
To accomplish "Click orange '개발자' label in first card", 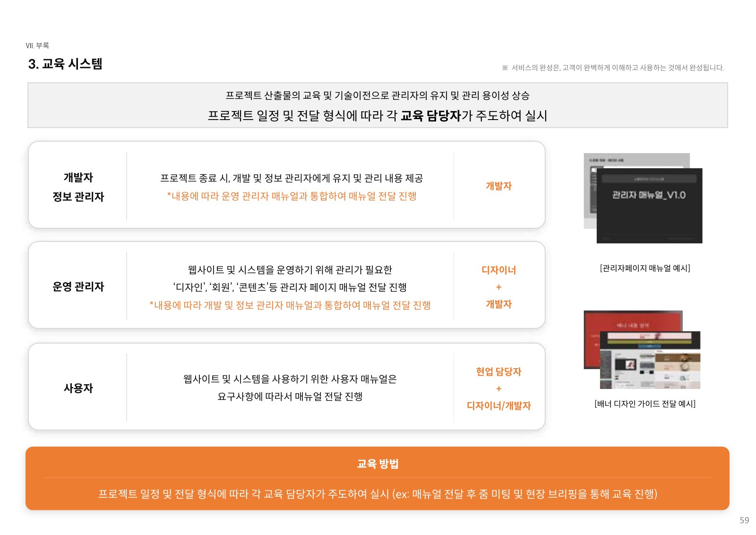I will pyautogui.click(x=498, y=186).
